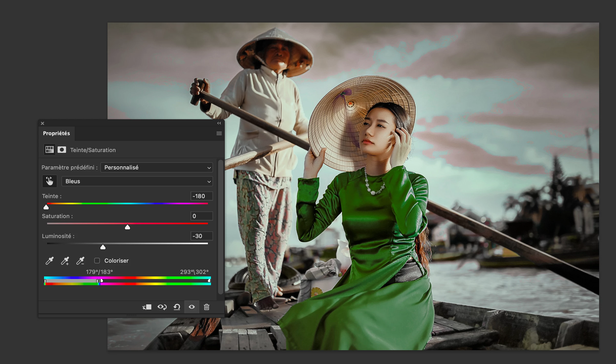Open the Bleus color range dropdown
The width and height of the screenshot is (616, 364).
coord(137,181)
